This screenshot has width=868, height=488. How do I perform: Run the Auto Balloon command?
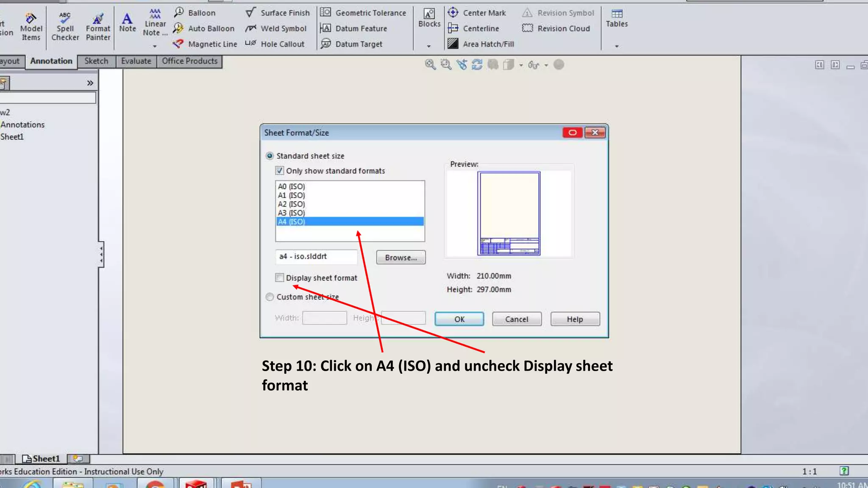203,28
